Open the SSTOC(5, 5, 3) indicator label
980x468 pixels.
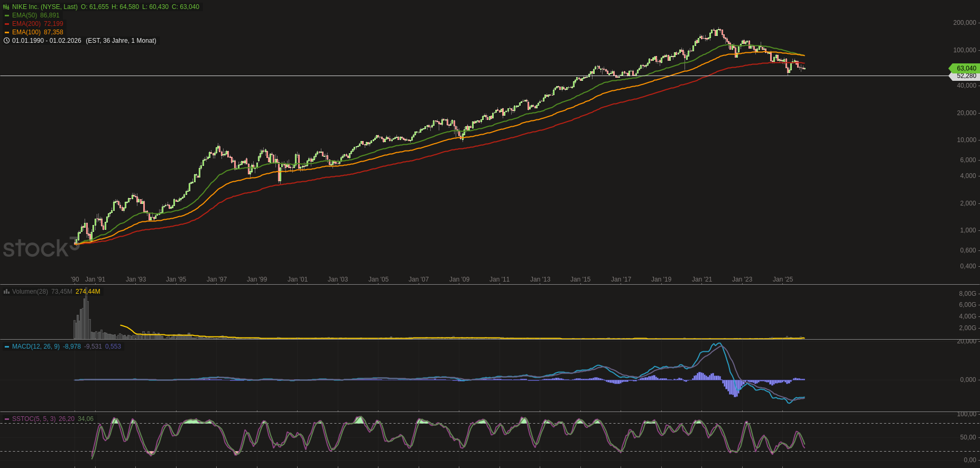(34, 419)
